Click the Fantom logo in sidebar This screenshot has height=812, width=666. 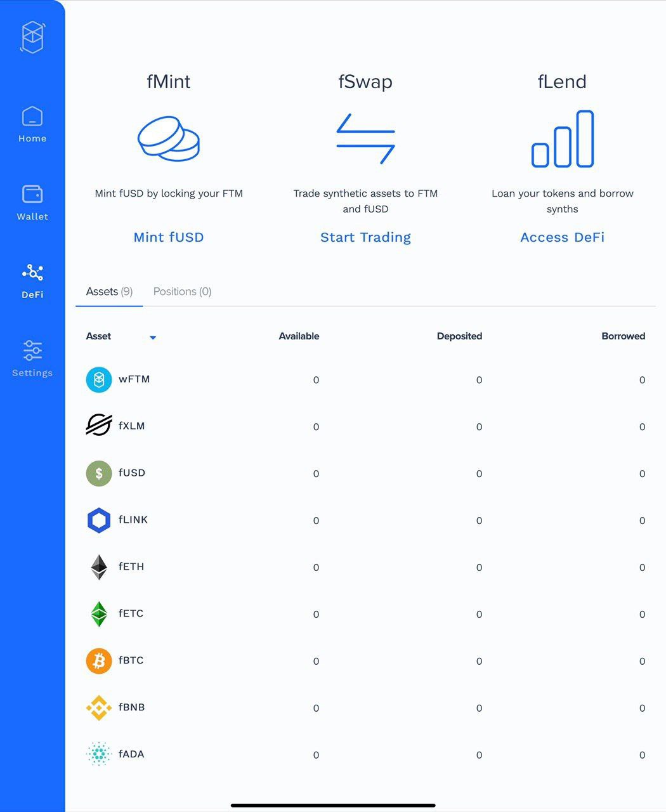click(x=32, y=37)
